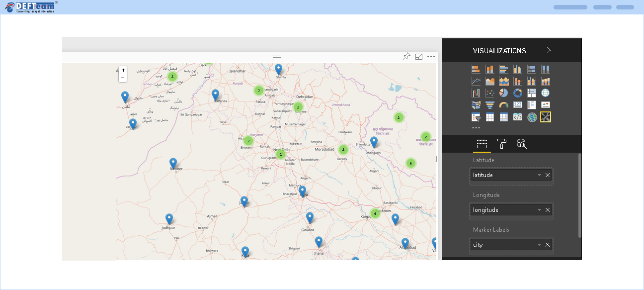Expand the city field dropdown
Viewport: 644px width, 290px height.
coord(539,245)
